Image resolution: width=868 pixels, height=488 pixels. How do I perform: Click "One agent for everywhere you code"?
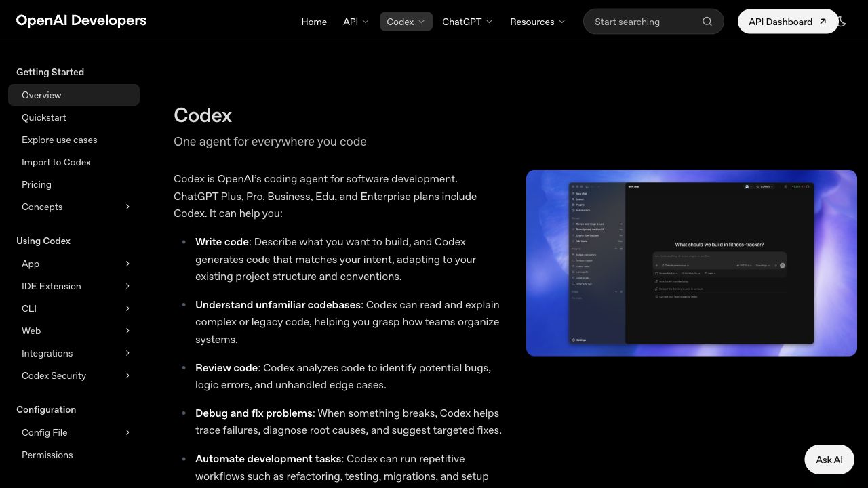(x=270, y=142)
